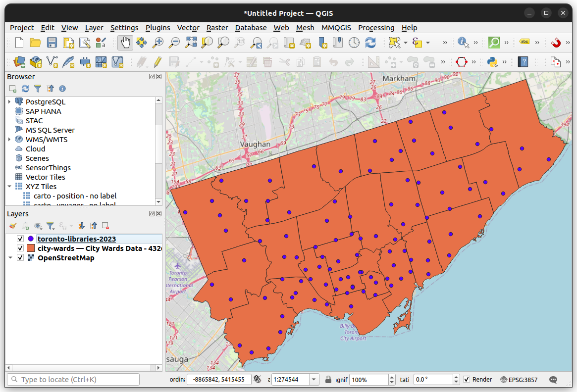Toggle the scale lock icon
The image size is (577, 392).
click(328, 380)
